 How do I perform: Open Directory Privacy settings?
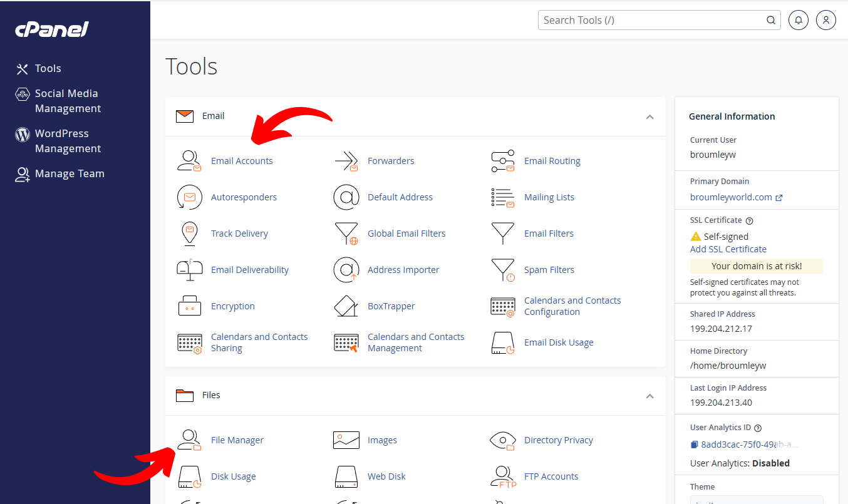tap(559, 440)
